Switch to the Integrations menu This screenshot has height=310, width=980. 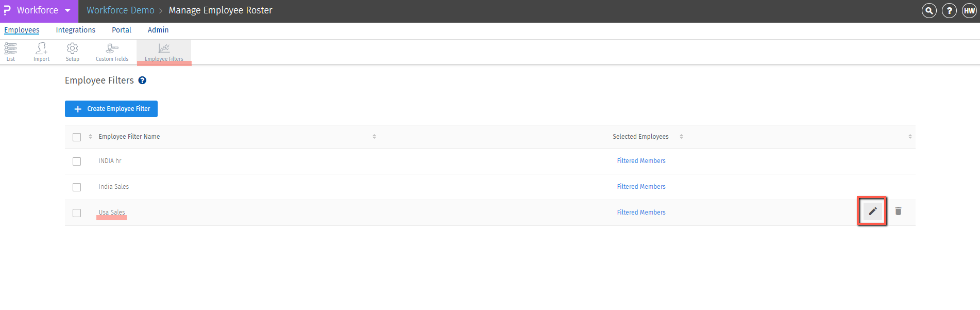coord(76,30)
